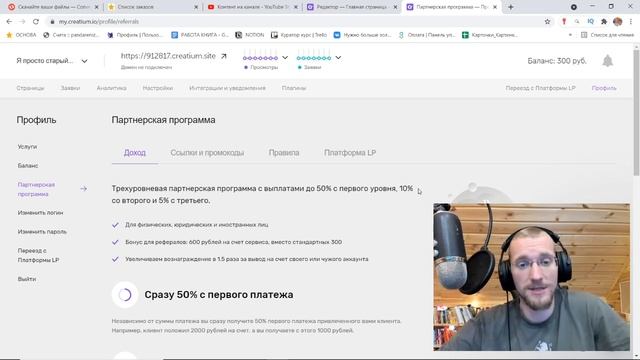Open Баланс in profile sidebar
The height and width of the screenshot is (360, 640).
28,166
